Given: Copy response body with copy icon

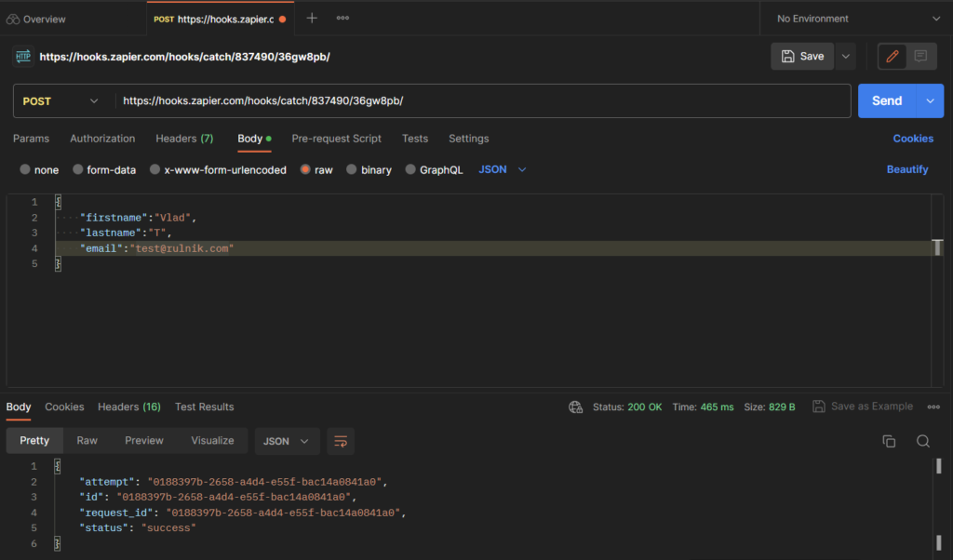Looking at the screenshot, I should tap(889, 441).
